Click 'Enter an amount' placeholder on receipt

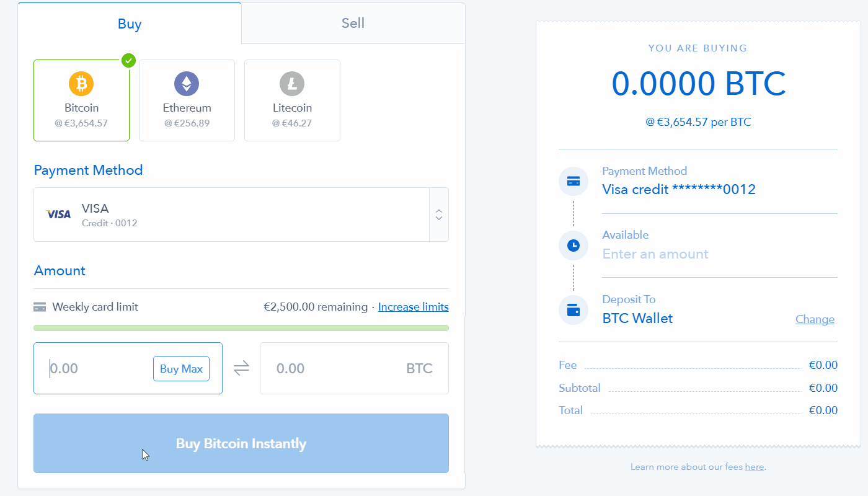[655, 254]
